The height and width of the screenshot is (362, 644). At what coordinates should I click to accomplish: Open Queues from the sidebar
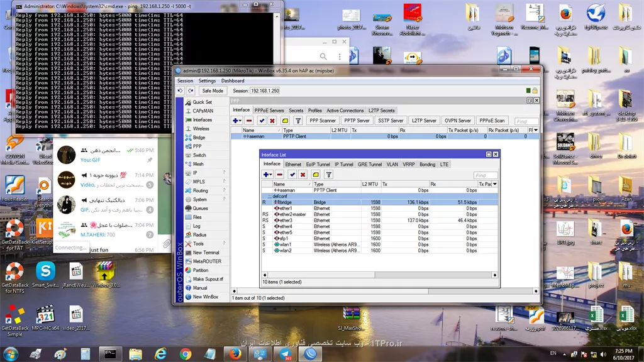click(x=200, y=208)
